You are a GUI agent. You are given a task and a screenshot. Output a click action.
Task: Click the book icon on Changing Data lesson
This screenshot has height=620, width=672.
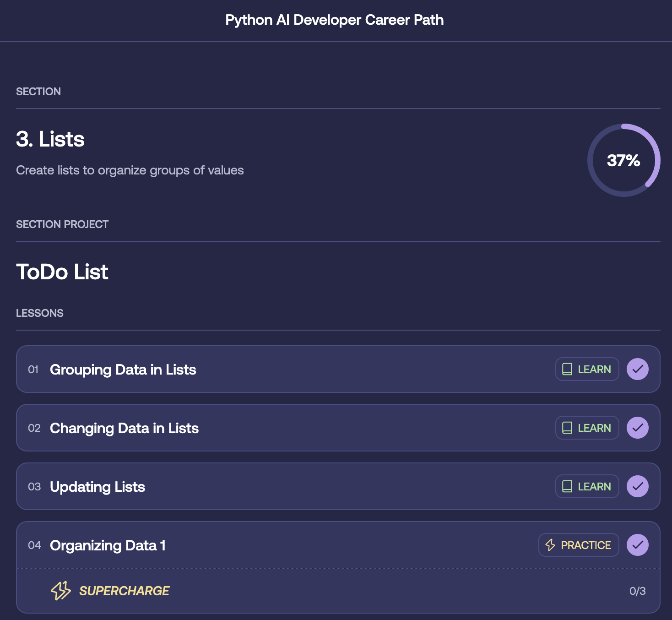pyautogui.click(x=567, y=428)
